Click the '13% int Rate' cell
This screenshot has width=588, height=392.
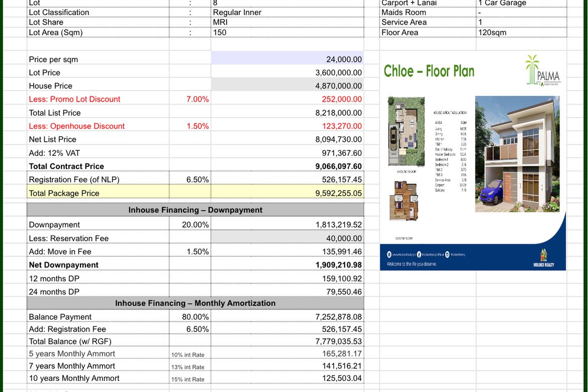(190, 366)
